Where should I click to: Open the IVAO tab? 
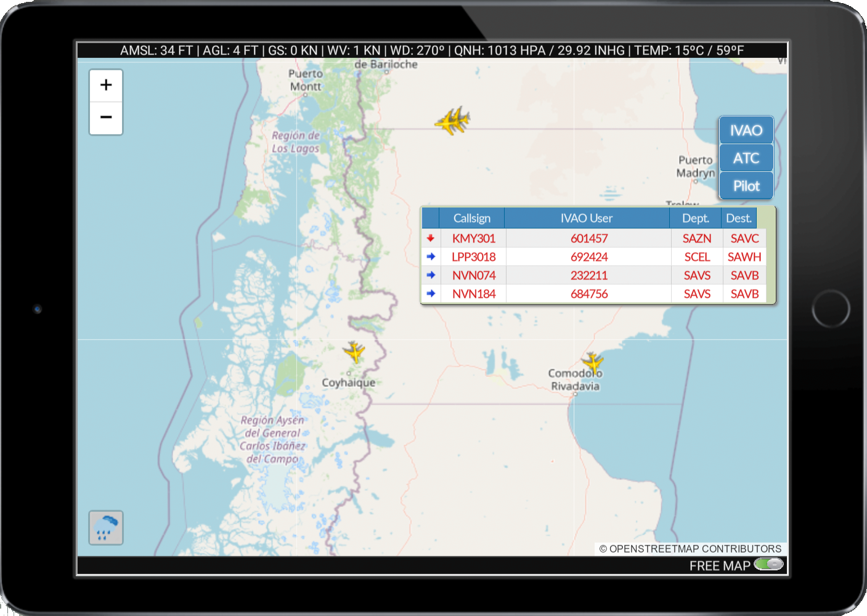(x=746, y=131)
